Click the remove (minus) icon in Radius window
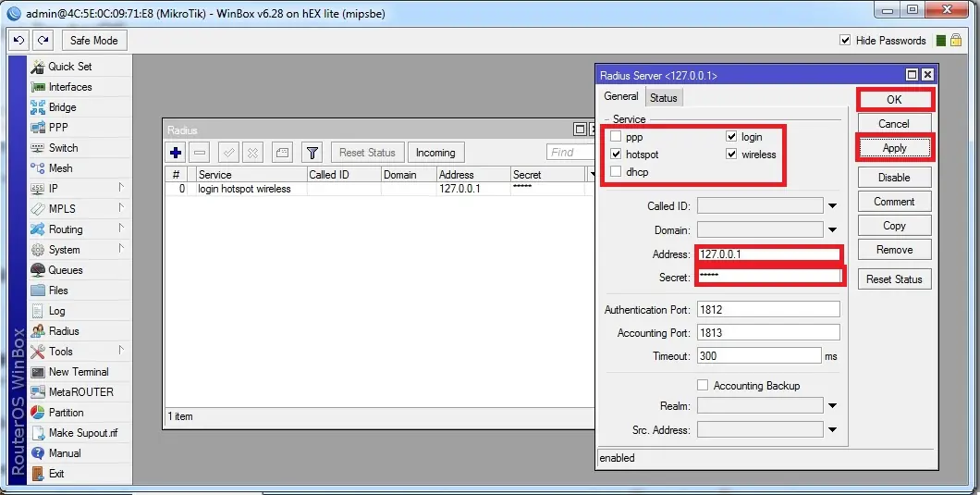 pyautogui.click(x=200, y=152)
